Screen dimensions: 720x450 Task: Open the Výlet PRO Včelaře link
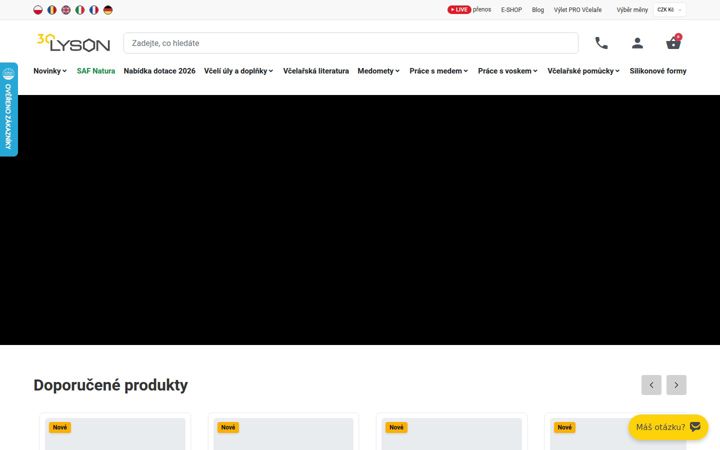[x=578, y=10]
